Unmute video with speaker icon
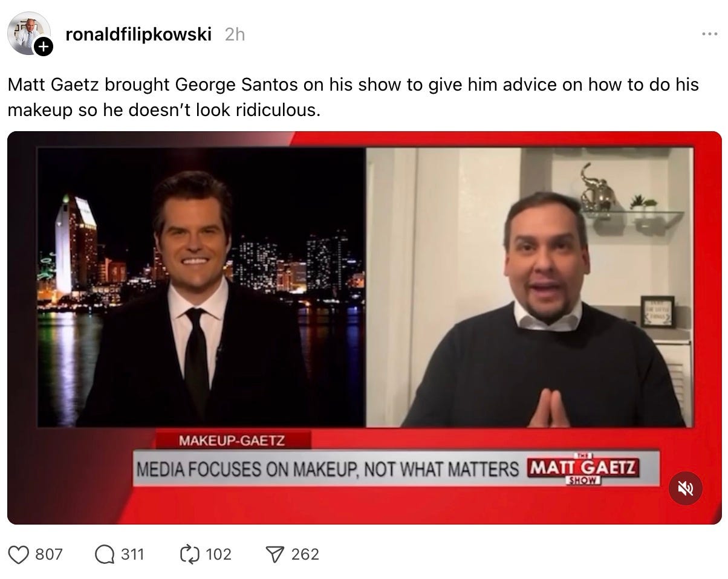 [x=686, y=488]
